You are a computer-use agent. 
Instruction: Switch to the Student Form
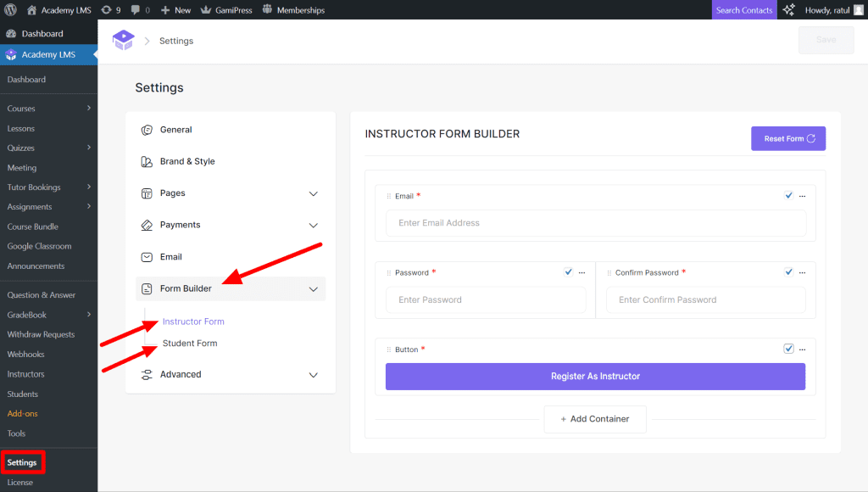point(190,343)
